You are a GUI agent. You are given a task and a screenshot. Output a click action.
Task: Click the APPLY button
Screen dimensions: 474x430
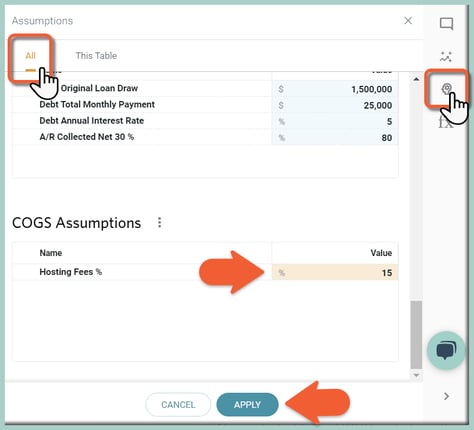(x=247, y=405)
